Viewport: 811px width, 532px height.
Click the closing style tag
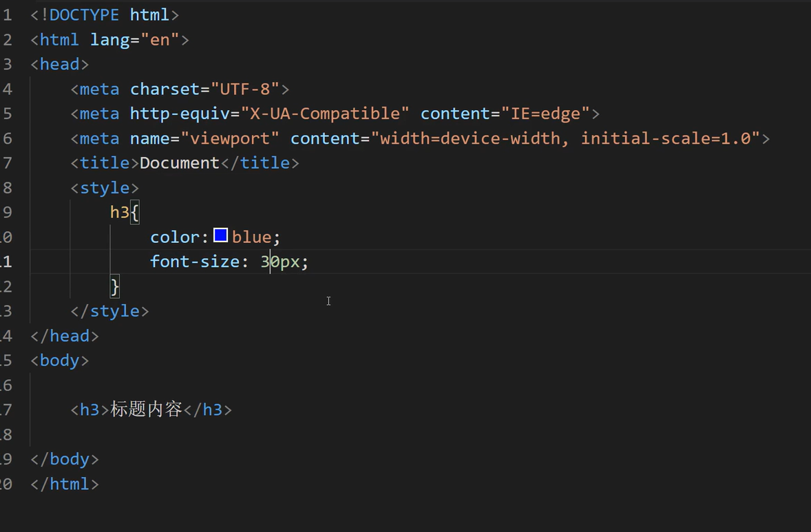(109, 311)
